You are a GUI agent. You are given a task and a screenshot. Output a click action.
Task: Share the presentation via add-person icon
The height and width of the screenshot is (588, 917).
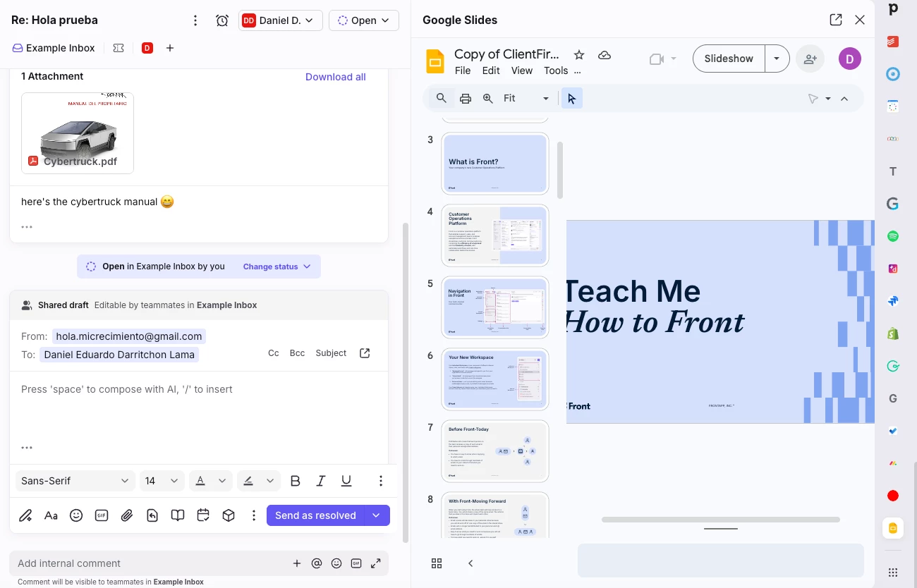point(810,59)
